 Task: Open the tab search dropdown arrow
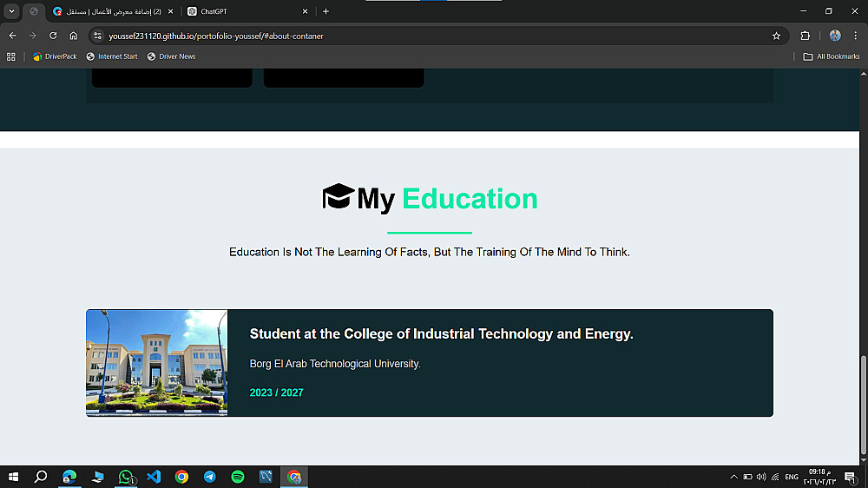click(11, 11)
